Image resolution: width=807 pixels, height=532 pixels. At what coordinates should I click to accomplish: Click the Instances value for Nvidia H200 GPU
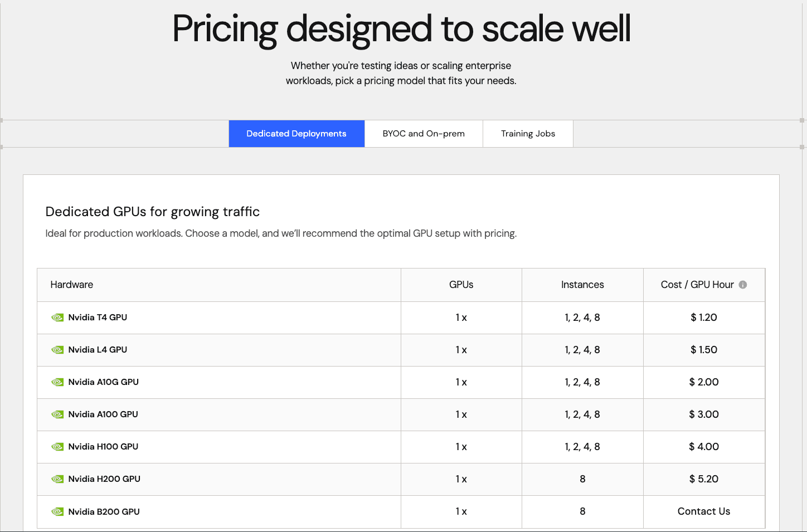point(582,479)
